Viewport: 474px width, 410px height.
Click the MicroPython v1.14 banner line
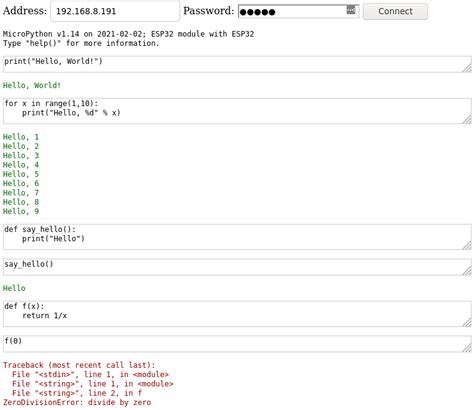coord(129,34)
